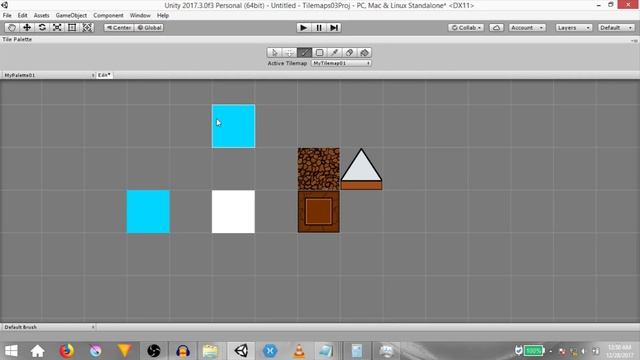Open Unity from the taskbar
This screenshot has height=360, width=640.
pyautogui.click(x=241, y=351)
